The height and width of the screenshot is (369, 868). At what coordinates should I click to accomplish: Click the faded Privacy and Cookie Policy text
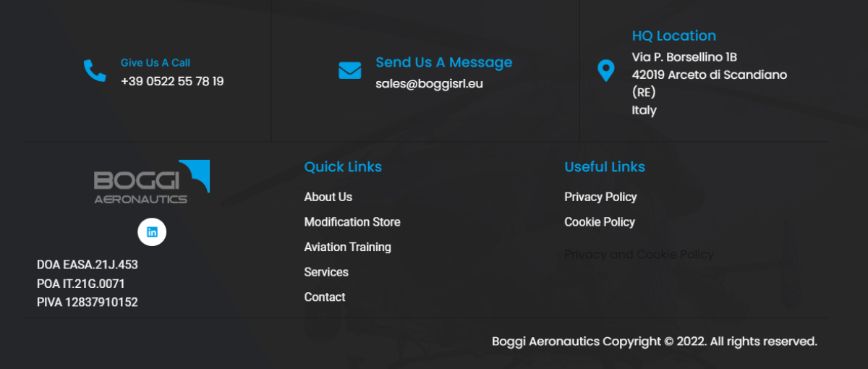pyautogui.click(x=639, y=255)
